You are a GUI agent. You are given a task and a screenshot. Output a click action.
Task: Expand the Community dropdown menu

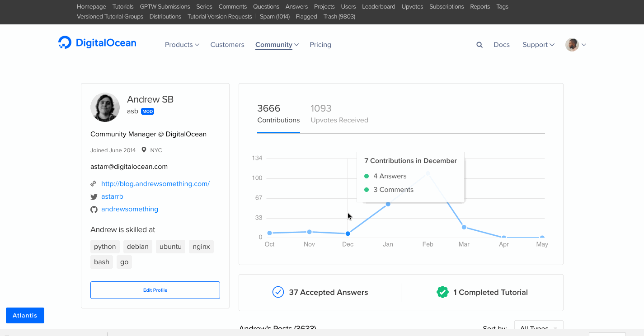(x=277, y=45)
